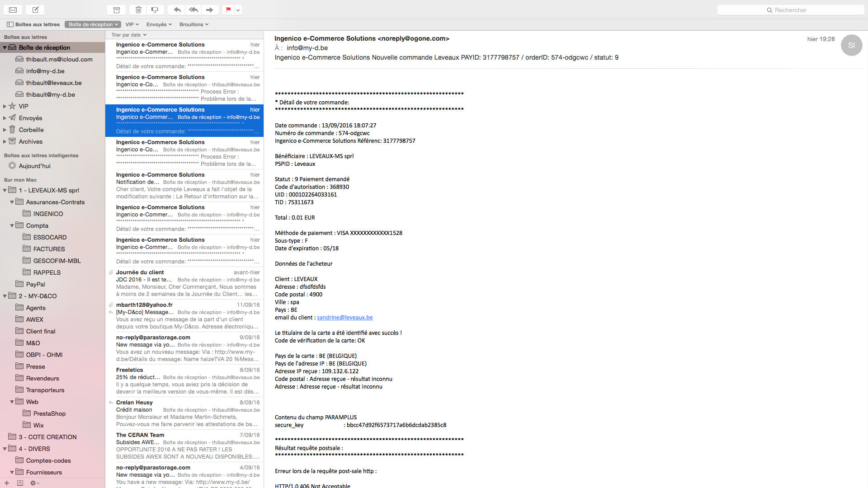
Task: Open the Journée du client message
Action: (x=184, y=283)
